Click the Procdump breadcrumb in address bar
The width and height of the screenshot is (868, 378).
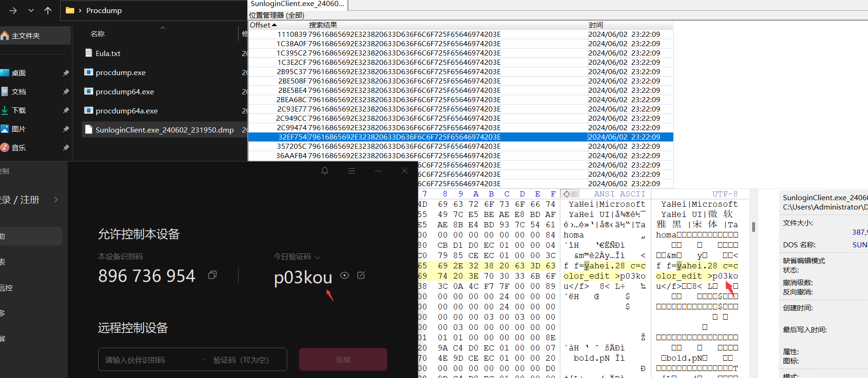point(104,10)
